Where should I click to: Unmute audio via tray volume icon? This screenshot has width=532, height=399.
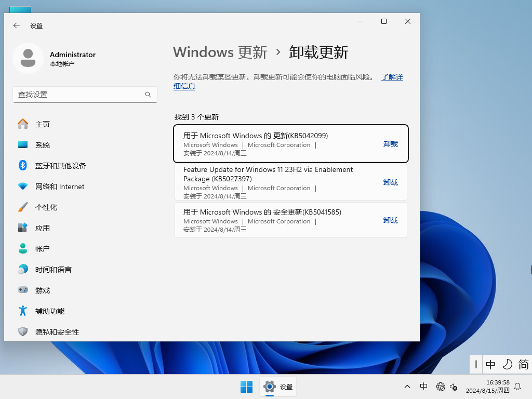coord(454,388)
